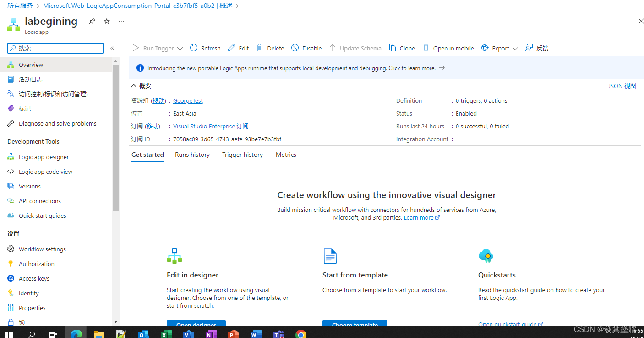
Task: Open the Visual Studio Enterprise 订阅 link
Action: (x=211, y=127)
